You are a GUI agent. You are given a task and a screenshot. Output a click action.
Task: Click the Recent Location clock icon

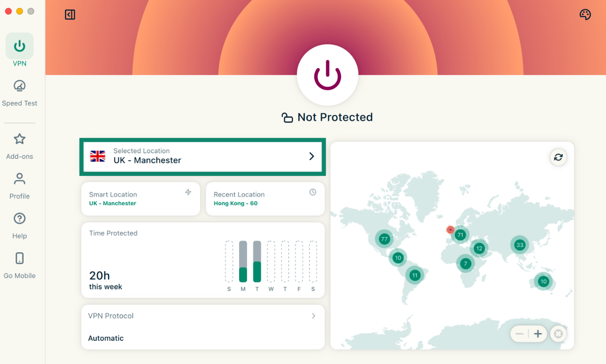click(x=313, y=192)
